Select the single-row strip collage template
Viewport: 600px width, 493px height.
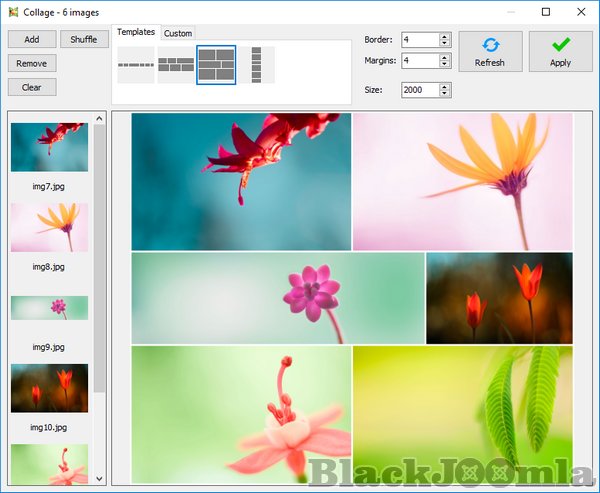point(136,65)
